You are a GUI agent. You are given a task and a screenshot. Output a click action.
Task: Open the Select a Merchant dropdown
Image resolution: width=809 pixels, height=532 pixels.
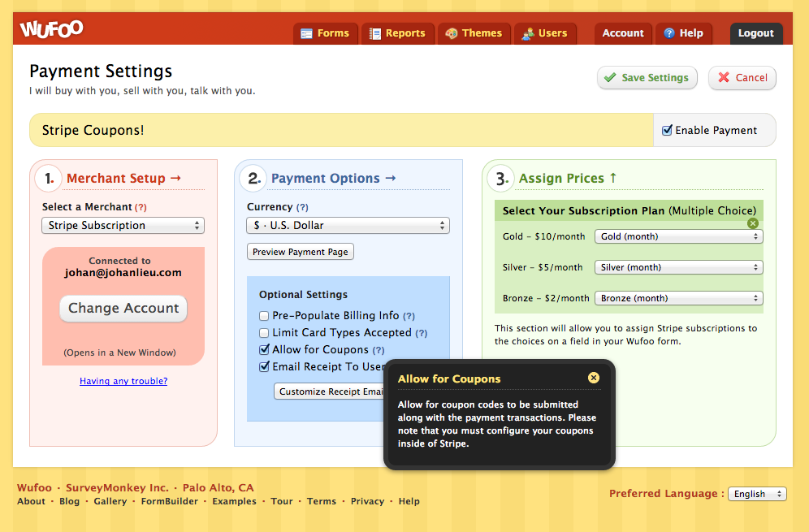point(123,226)
